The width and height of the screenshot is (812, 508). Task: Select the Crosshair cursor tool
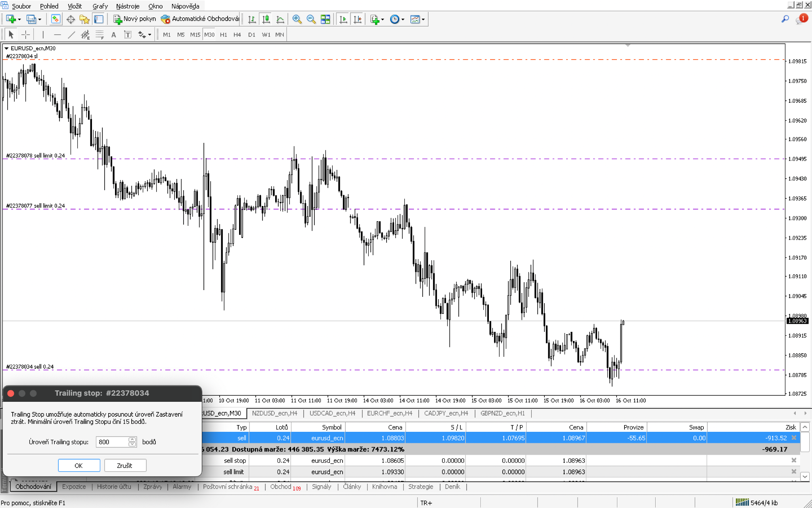(25, 35)
